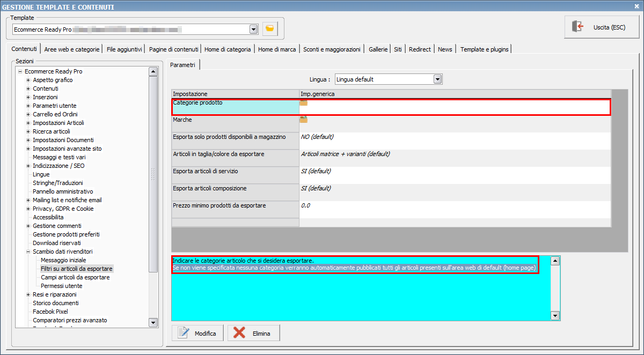Click the folder icon in Marche row
644x355 pixels.
[304, 120]
